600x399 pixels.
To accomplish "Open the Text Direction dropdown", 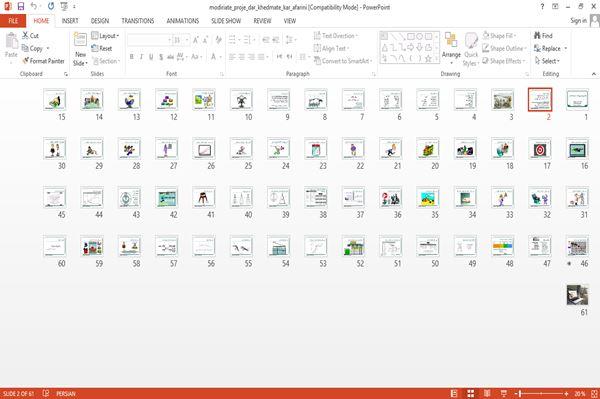I will pos(336,36).
